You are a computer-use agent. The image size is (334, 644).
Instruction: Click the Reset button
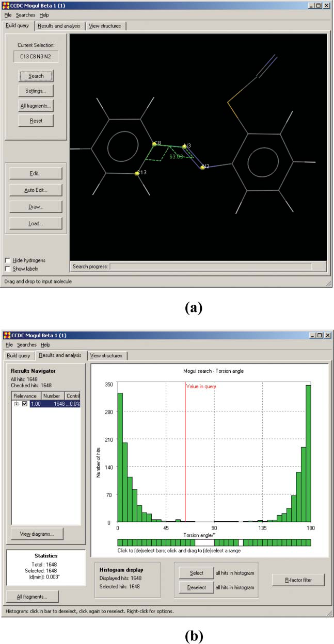pos(36,121)
